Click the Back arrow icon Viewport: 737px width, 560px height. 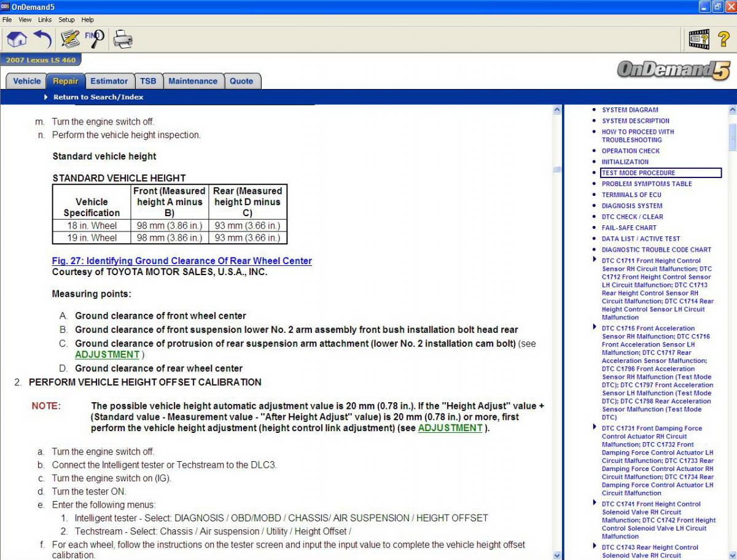click(x=42, y=39)
